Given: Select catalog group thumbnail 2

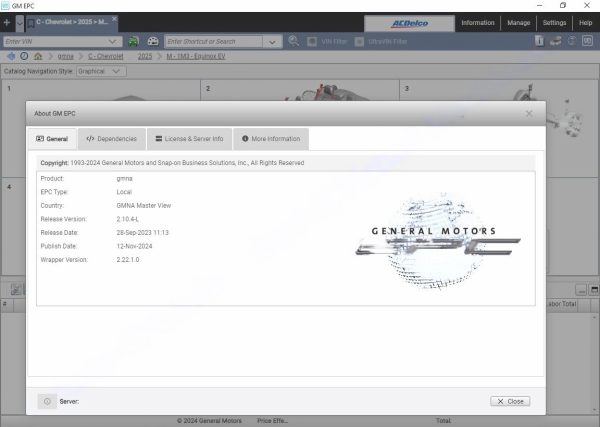Looking at the screenshot, I should 300,90.
